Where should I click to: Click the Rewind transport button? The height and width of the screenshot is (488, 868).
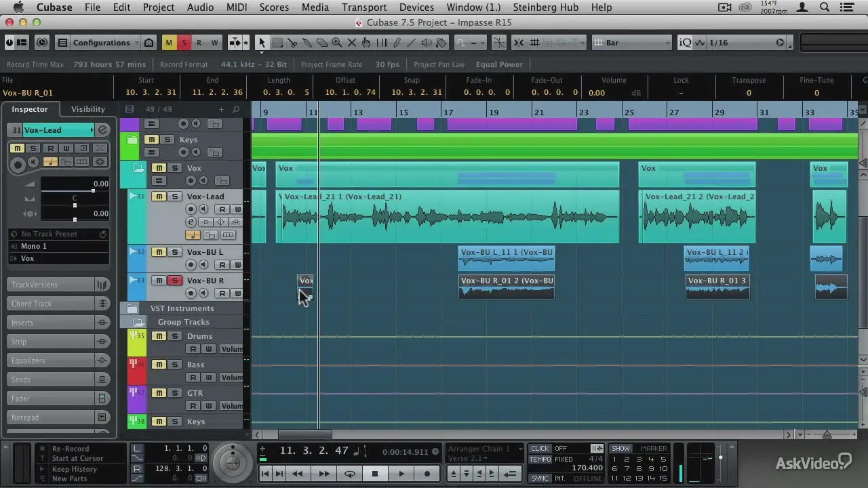click(297, 474)
